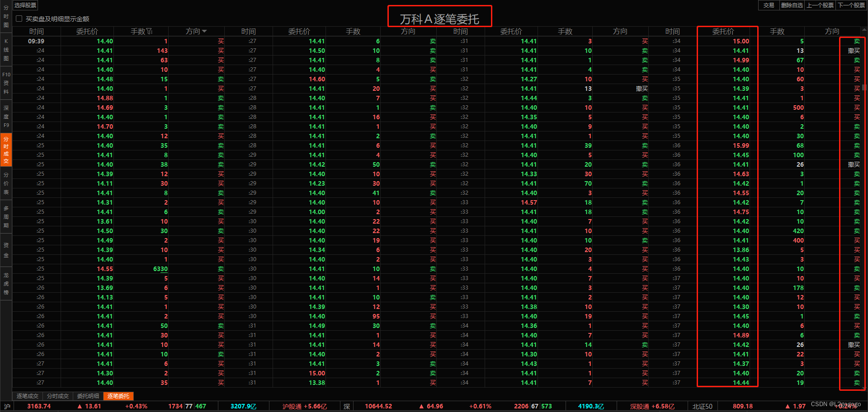Open 多周期 in the left sidebar
Screen dimensions: 868x412
pyautogui.click(x=6, y=217)
